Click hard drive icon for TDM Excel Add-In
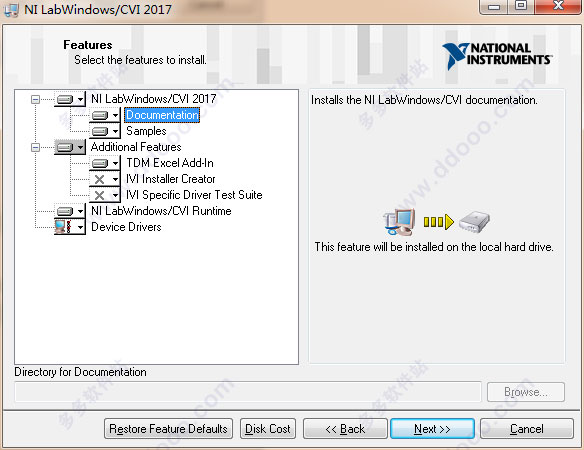This screenshot has height=450, width=584. [100, 163]
